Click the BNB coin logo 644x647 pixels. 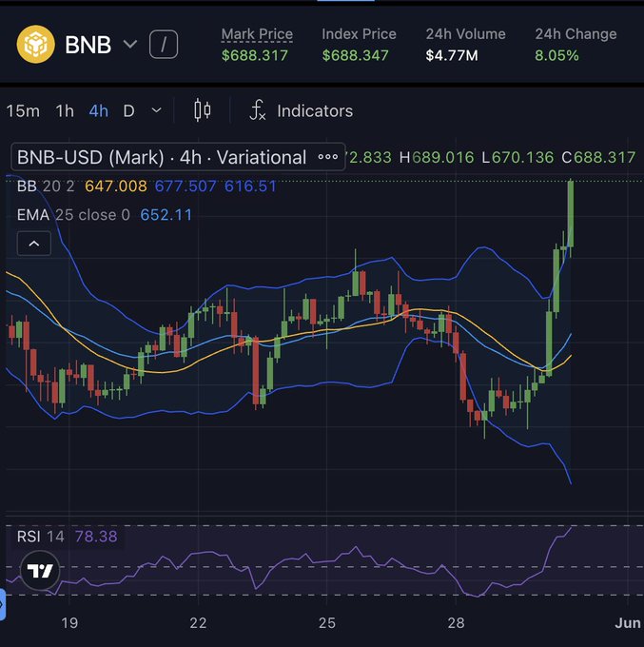(35, 44)
